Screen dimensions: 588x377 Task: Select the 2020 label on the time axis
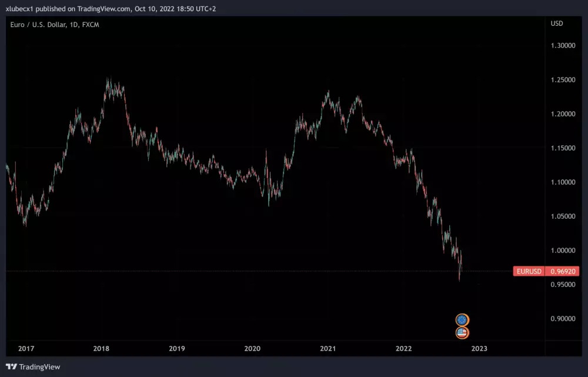coord(253,348)
